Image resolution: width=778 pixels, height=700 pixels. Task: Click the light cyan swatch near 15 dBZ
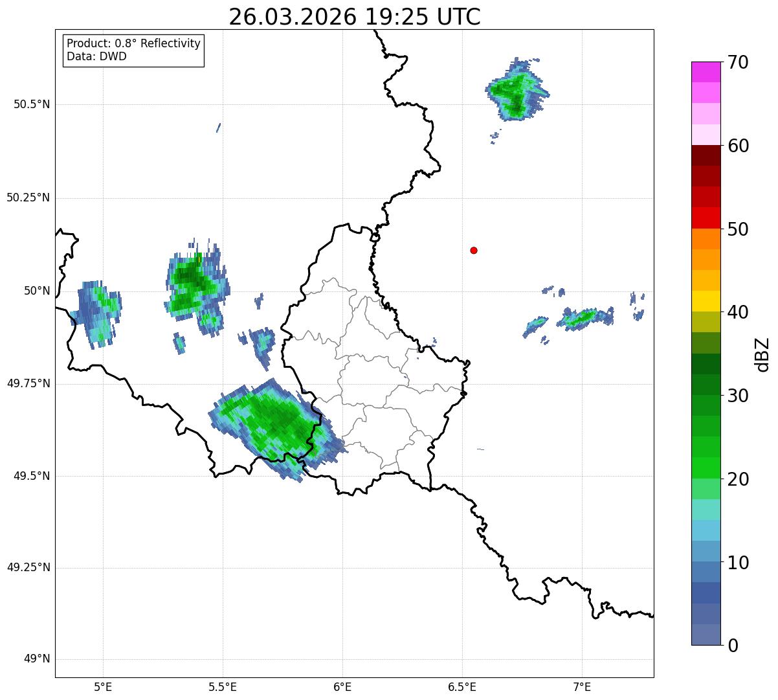click(706, 510)
